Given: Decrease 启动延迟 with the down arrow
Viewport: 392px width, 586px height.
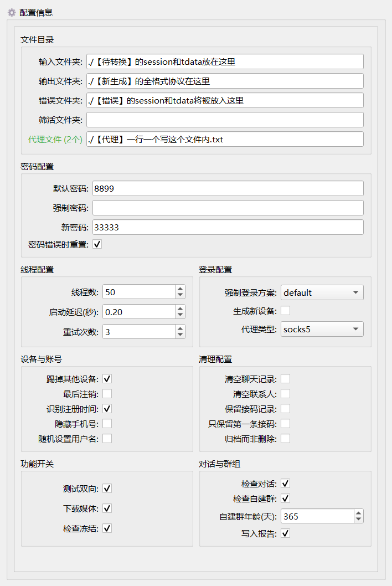Looking at the screenshot, I should coord(180,315).
